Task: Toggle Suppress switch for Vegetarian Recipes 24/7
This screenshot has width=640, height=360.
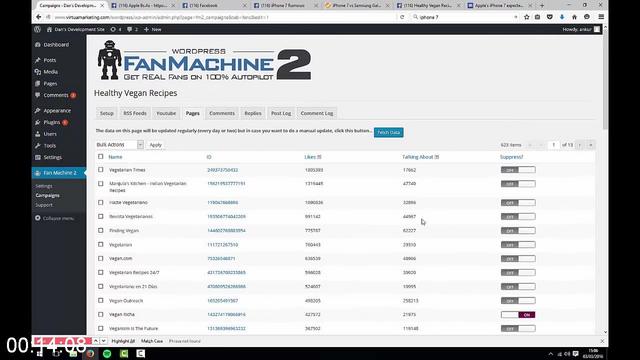Action: (x=518, y=273)
